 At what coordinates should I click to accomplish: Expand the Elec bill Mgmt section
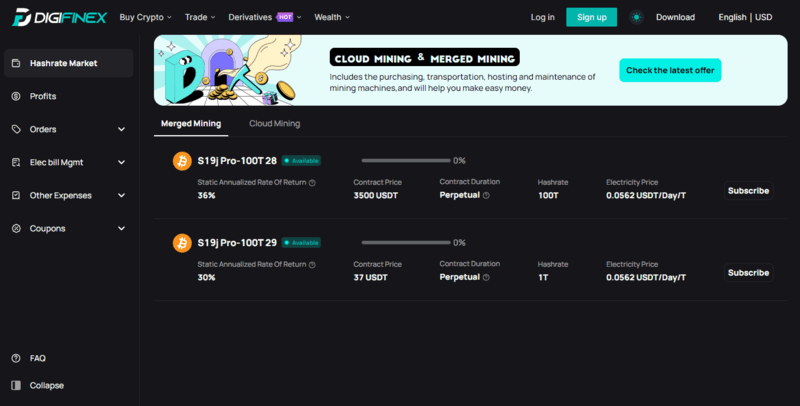(x=121, y=163)
